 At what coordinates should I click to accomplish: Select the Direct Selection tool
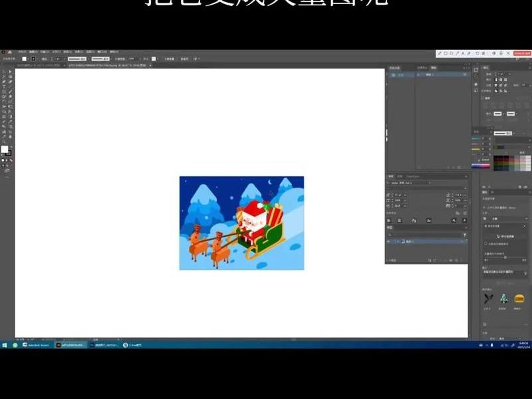pos(10,72)
